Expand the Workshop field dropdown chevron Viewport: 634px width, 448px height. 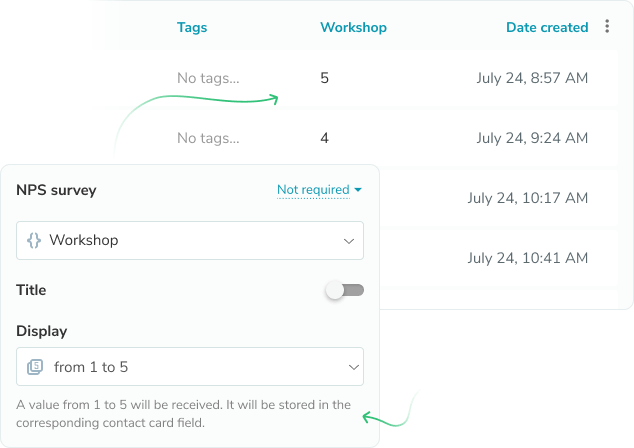pos(349,241)
